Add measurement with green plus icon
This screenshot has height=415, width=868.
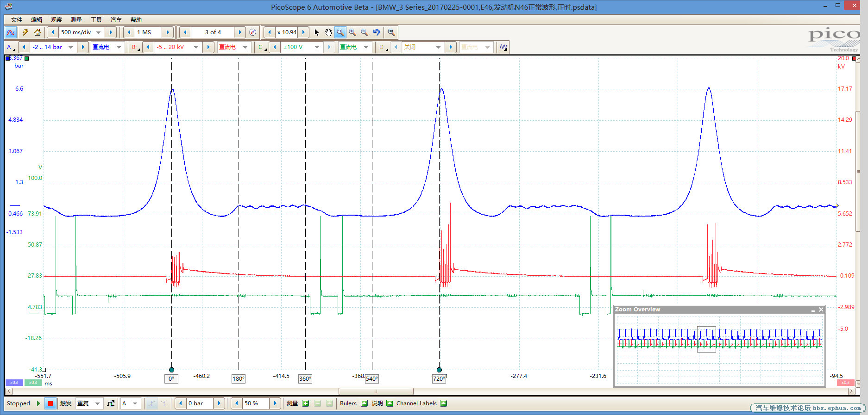click(305, 403)
